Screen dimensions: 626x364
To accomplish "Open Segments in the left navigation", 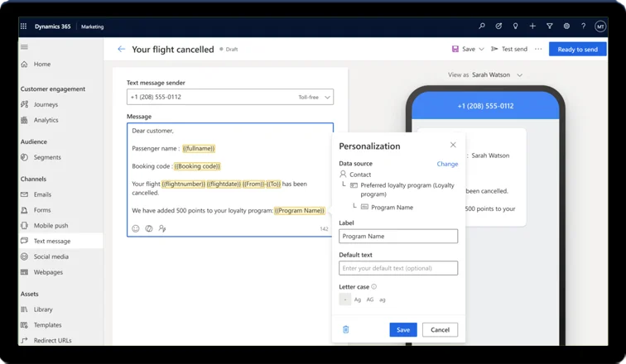I will tap(47, 157).
